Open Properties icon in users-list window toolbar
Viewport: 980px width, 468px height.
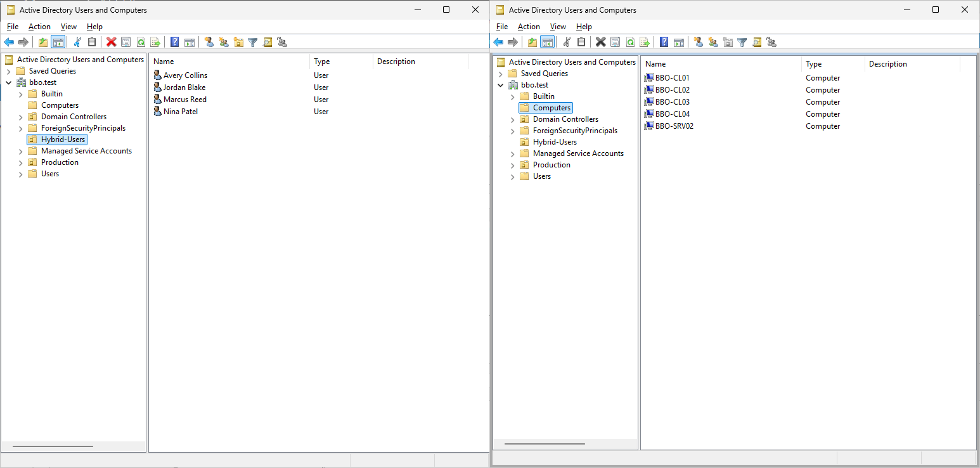[x=126, y=42]
